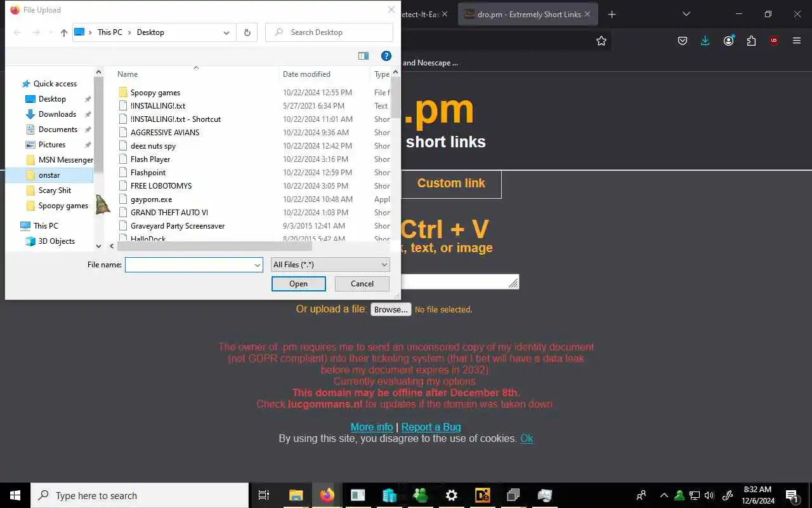
Task: Show hidden tray icons
Action: point(664,495)
